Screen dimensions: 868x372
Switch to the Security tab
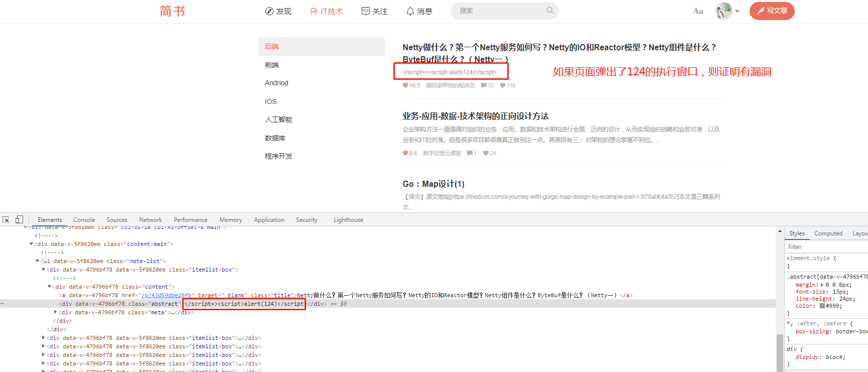pyautogui.click(x=307, y=220)
